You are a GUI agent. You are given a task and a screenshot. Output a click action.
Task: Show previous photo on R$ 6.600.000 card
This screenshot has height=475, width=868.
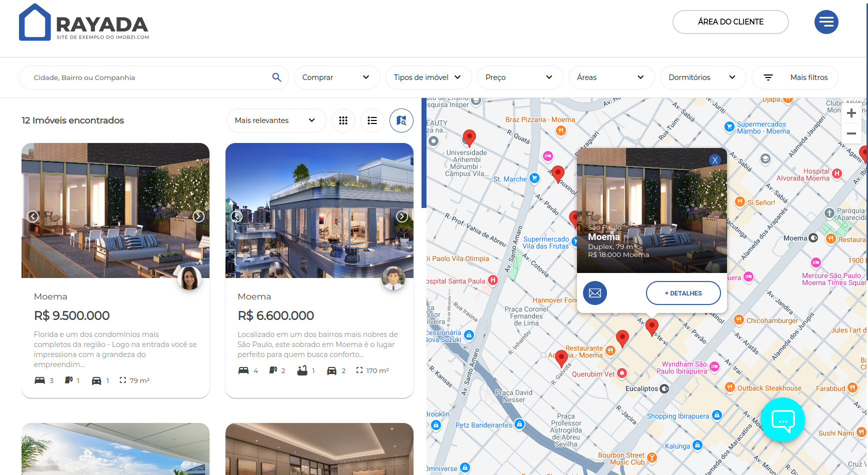[x=237, y=216]
